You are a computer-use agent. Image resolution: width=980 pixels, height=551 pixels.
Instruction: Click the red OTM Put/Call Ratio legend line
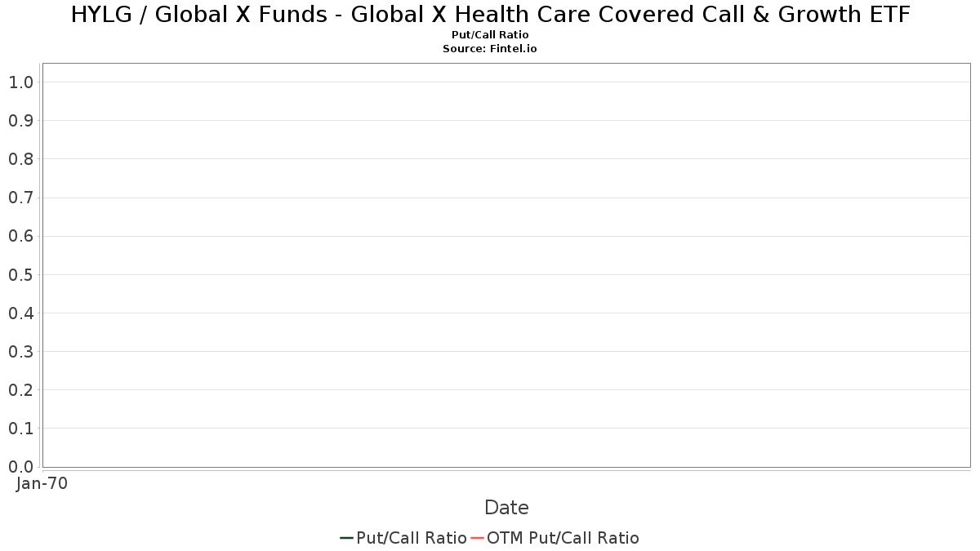(478, 538)
